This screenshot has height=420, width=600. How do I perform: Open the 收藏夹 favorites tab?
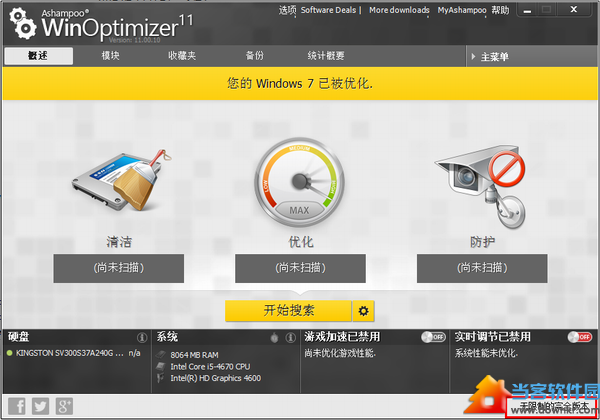pos(182,56)
